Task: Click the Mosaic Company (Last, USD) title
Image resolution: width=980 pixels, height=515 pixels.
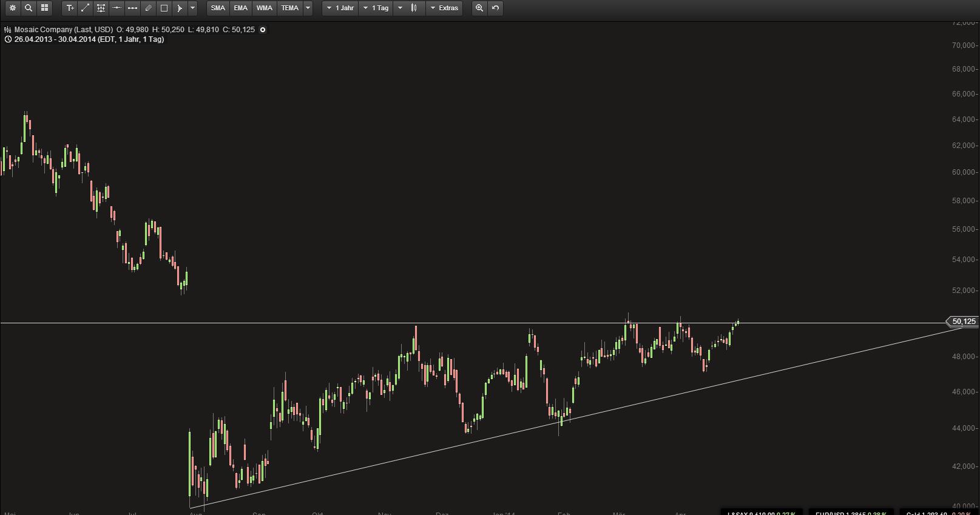Action: click(64, 29)
